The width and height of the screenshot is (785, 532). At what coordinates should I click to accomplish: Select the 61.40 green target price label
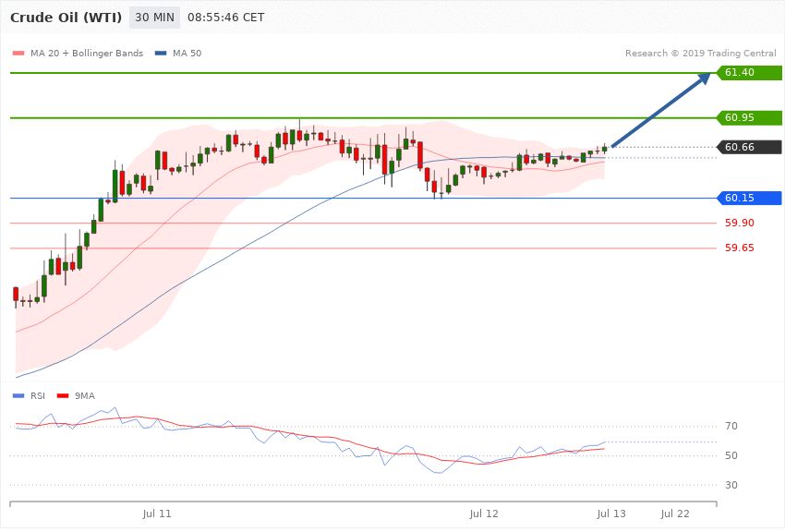click(x=750, y=73)
